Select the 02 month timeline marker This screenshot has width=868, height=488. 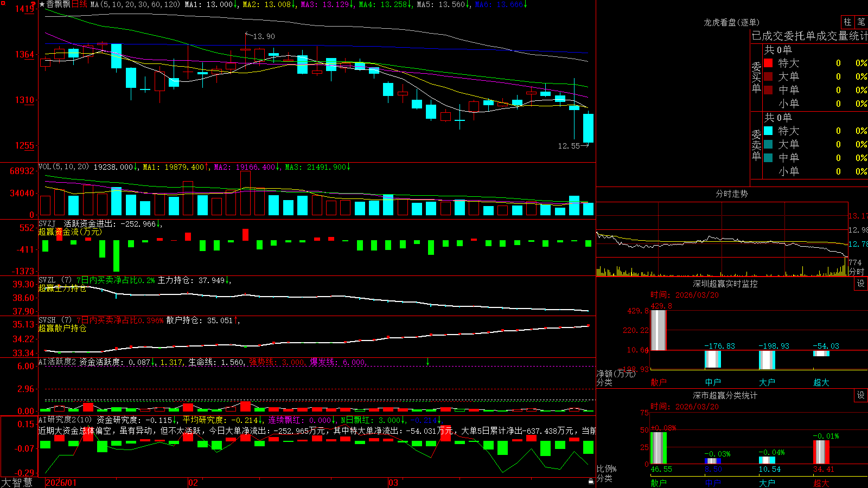coord(193,483)
